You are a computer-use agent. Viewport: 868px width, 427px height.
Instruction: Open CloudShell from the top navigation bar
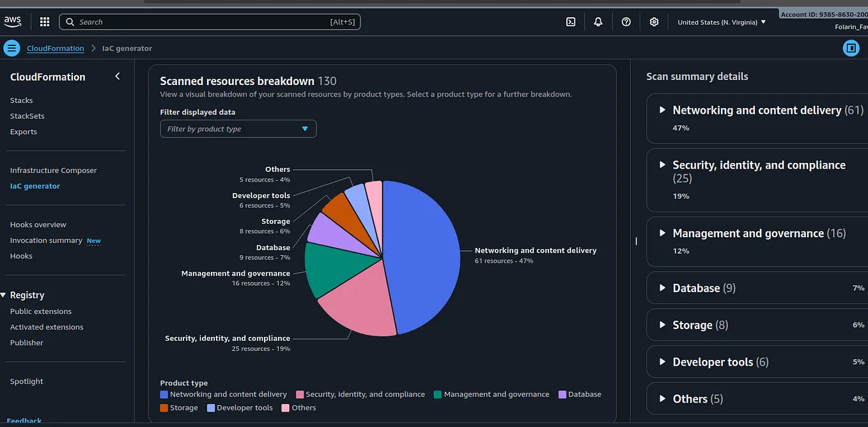click(570, 21)
